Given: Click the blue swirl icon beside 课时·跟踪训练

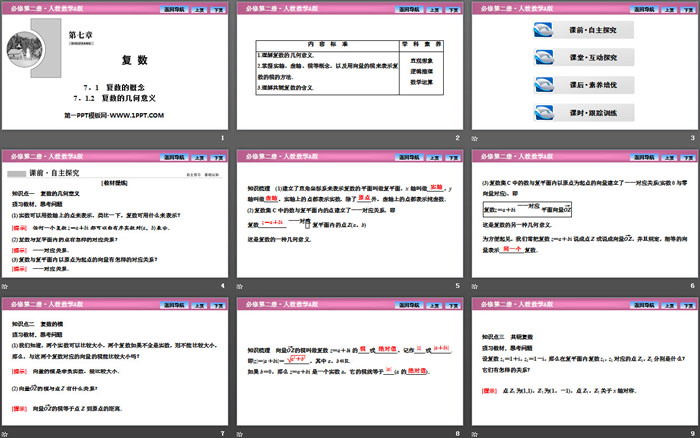Looking at the screenshot, I should pos(544,113).
